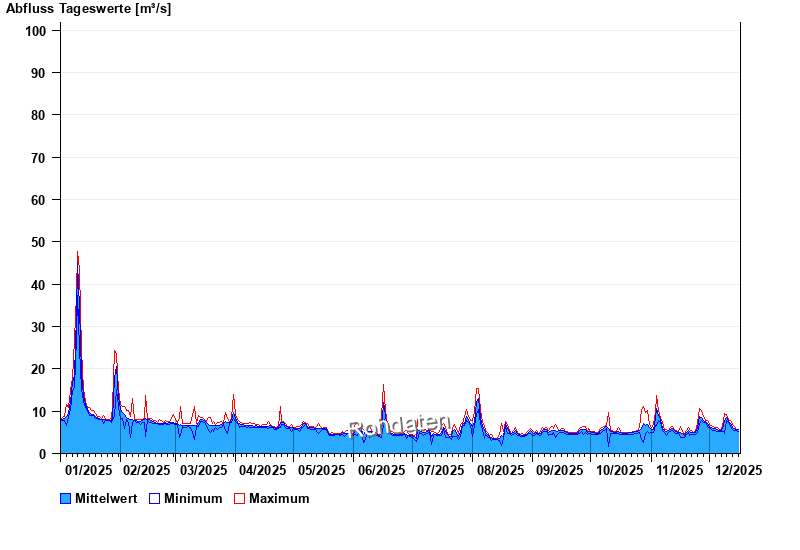Click the blue Mittelwert legend swatch
Viewport: 800px width, 550px height.
[66, 499]
